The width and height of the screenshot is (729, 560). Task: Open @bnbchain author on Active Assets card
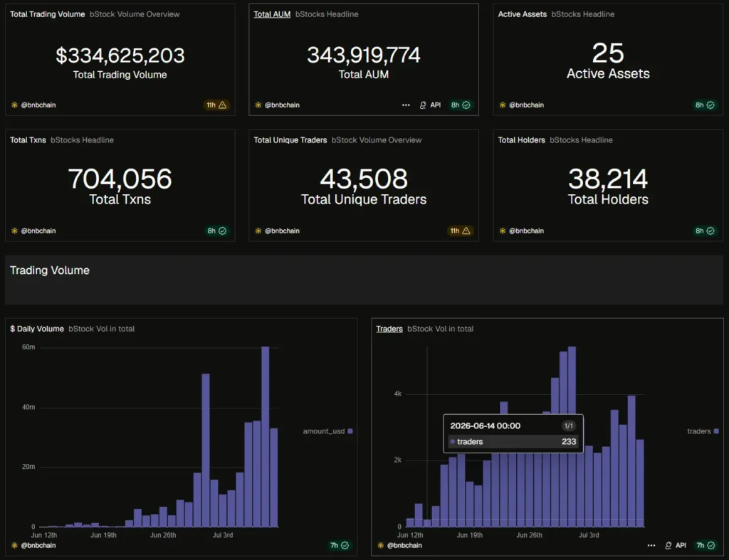coord(521,105)
